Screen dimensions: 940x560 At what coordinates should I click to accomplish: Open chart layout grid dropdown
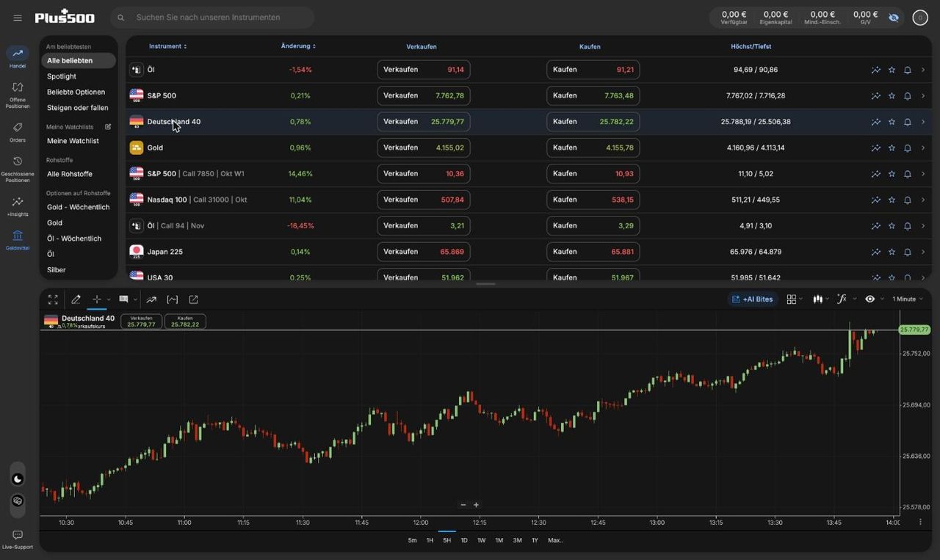[x=794, y=299]
